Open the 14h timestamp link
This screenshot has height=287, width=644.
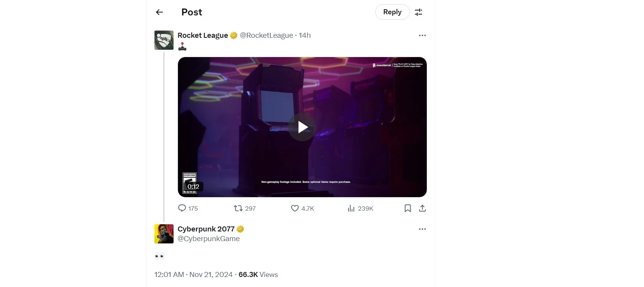click(x=305, y=35)
